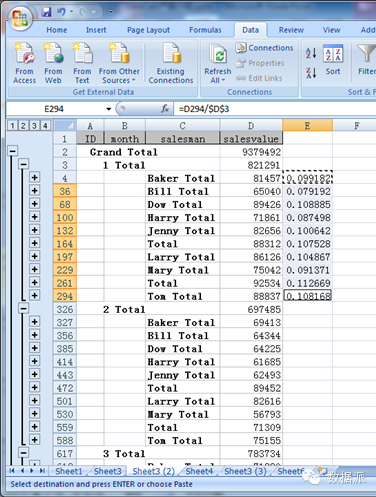The height and width of the screenshot is (497, 376).
Task: Open Review tab
Action: (x=291, y=30)
